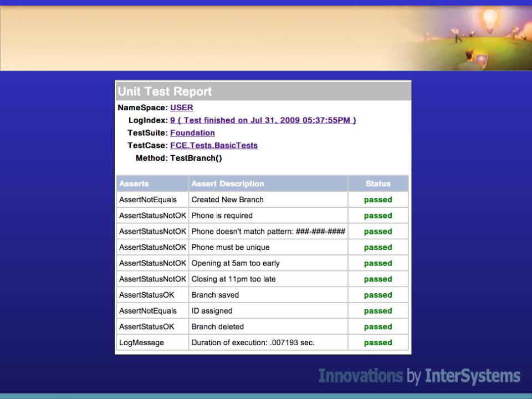Click the TestCase label
This screenshot has height=399, width=532.
click(147, 145)
